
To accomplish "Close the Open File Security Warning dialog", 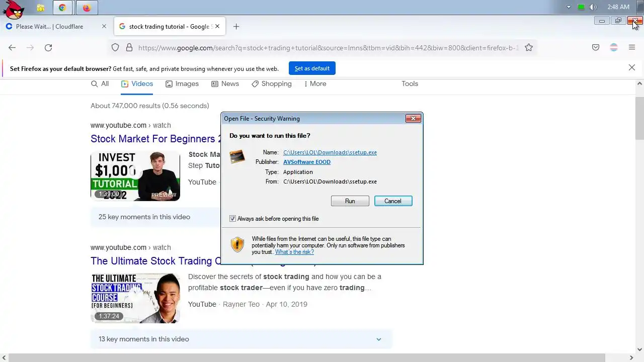I will pos(413,119).
